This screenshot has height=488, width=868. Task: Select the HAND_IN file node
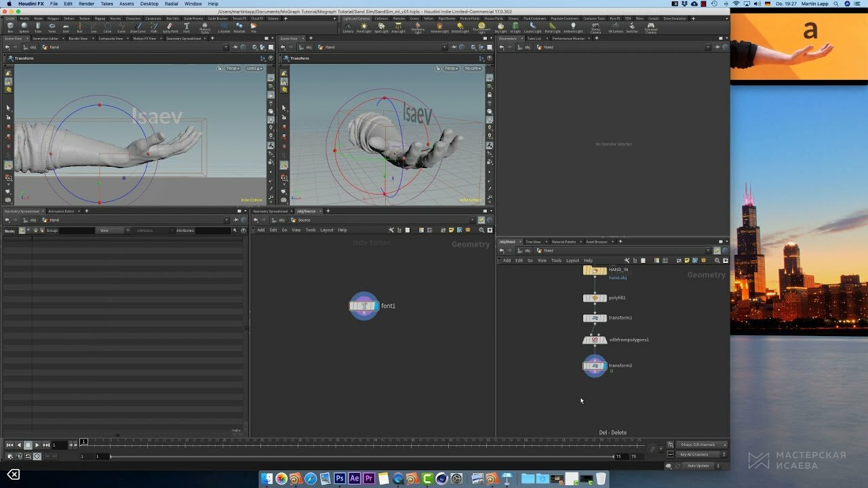pos(595,270)
